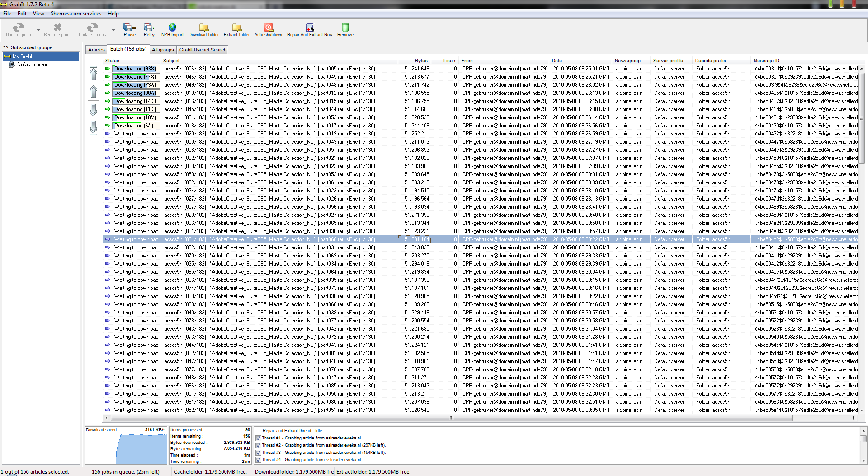Click the Retry toolbar icon
Viewport: 868px width, 476px height.
click(x=149, y=30)
